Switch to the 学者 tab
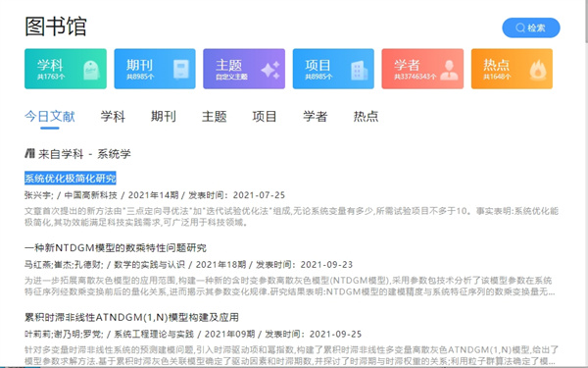The width and height of the screenshot is (588, 368). click(x=315, y=116)
